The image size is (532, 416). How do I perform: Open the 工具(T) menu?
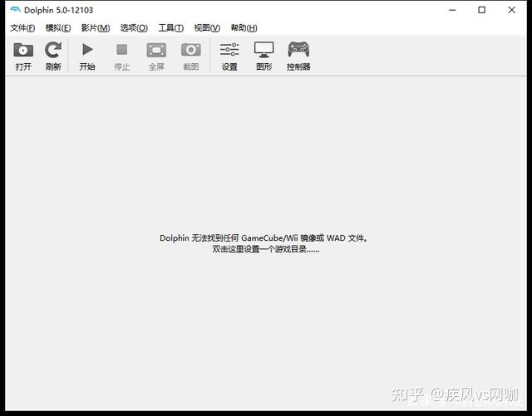(171, 27)
